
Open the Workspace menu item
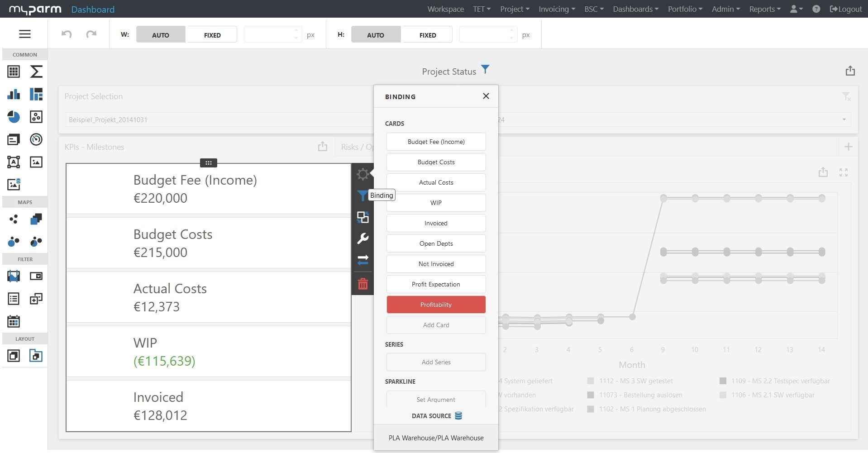pos(445,9)
